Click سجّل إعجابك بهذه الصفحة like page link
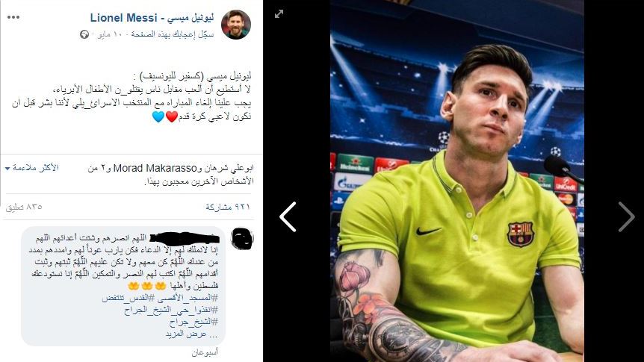Image resolution: width=644 pixels, height=362 pixels. click(x=172, y=34)
